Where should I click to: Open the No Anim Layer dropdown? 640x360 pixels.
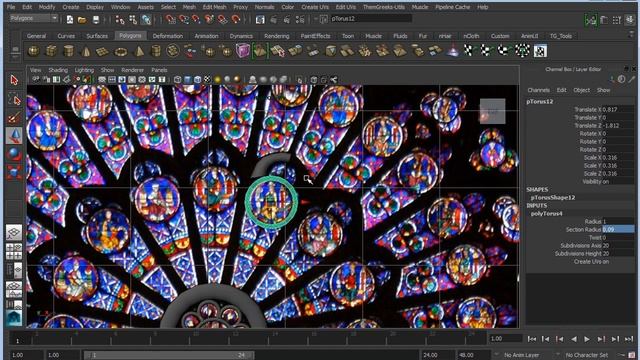pyautogui.click(x=521, y=355)
